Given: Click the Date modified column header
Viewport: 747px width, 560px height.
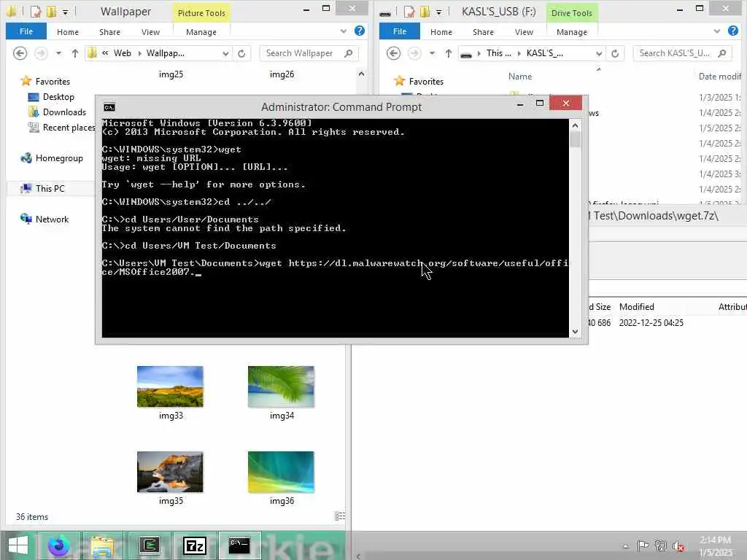Looking at the screenshot, I should click(x=720, y=76).
